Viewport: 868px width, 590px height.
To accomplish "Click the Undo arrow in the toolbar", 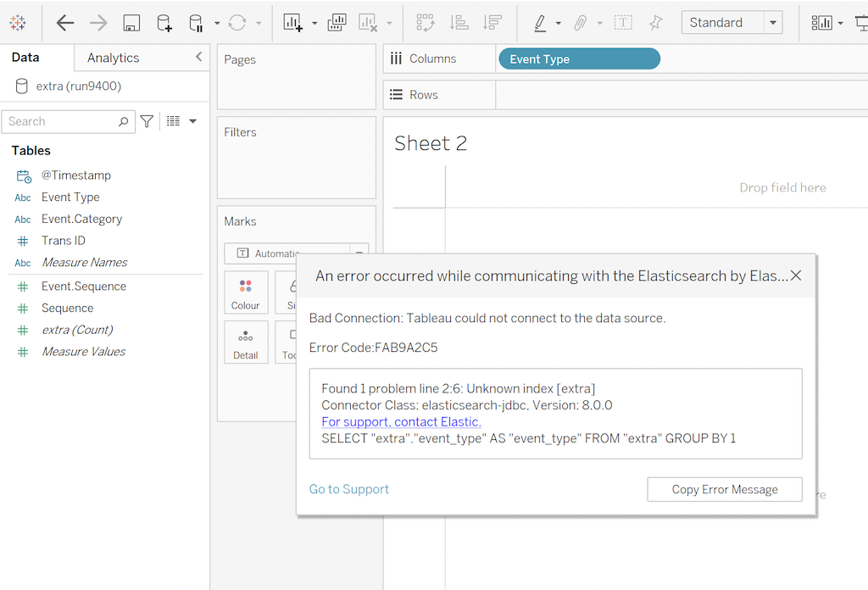I will (64, 23).
